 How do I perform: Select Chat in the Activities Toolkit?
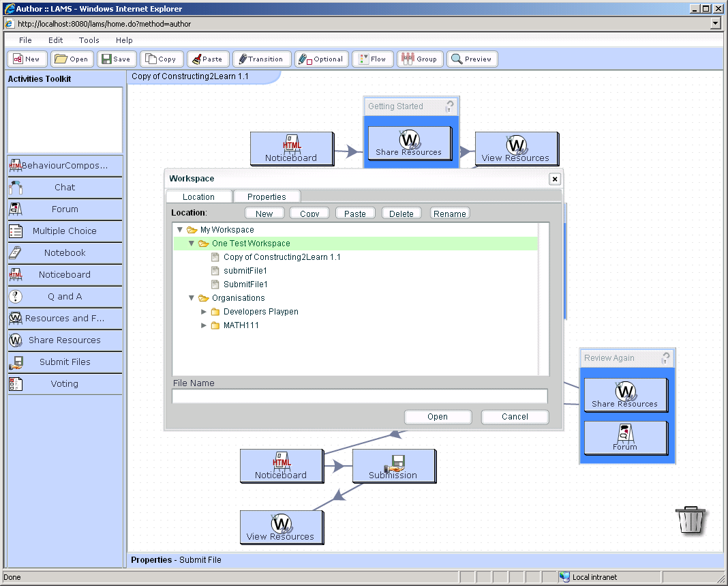65,188
